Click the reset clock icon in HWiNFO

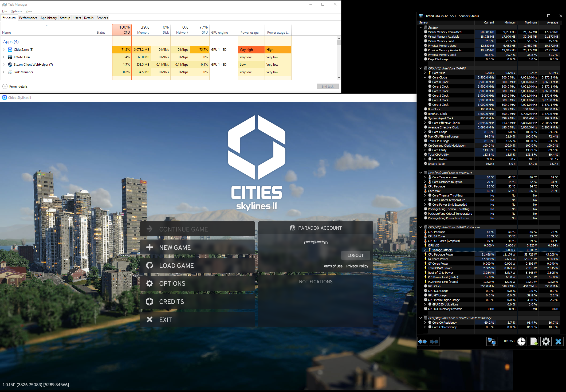521,342
